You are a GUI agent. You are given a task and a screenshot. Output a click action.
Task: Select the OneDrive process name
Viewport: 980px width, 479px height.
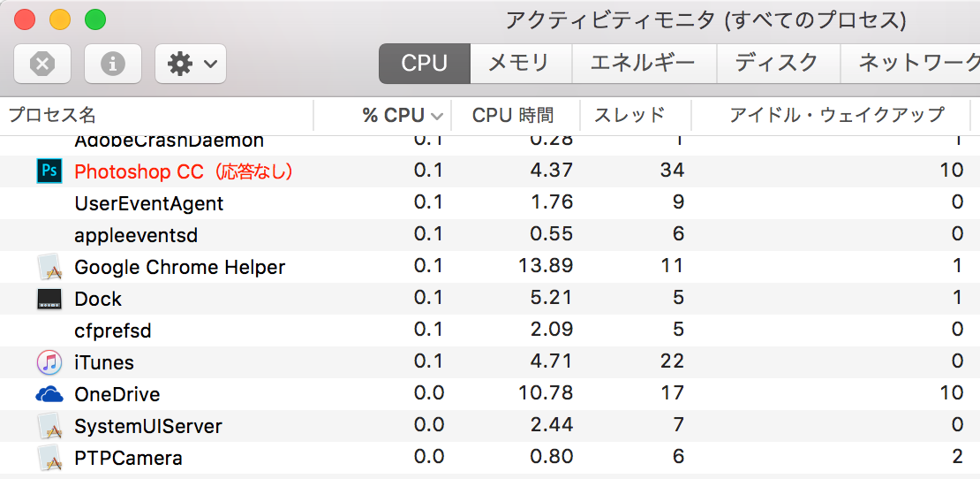pos(117,395)
